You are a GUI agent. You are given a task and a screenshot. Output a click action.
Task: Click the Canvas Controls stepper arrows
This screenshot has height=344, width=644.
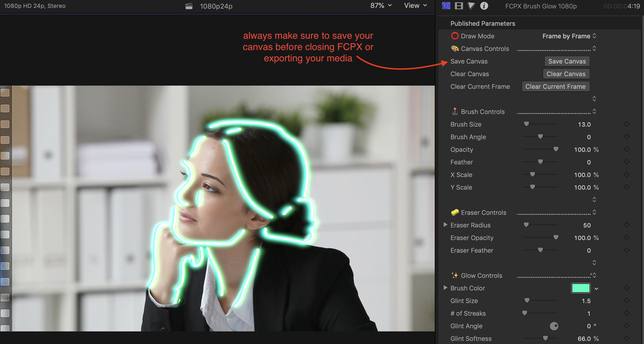[x=594, y=49]
